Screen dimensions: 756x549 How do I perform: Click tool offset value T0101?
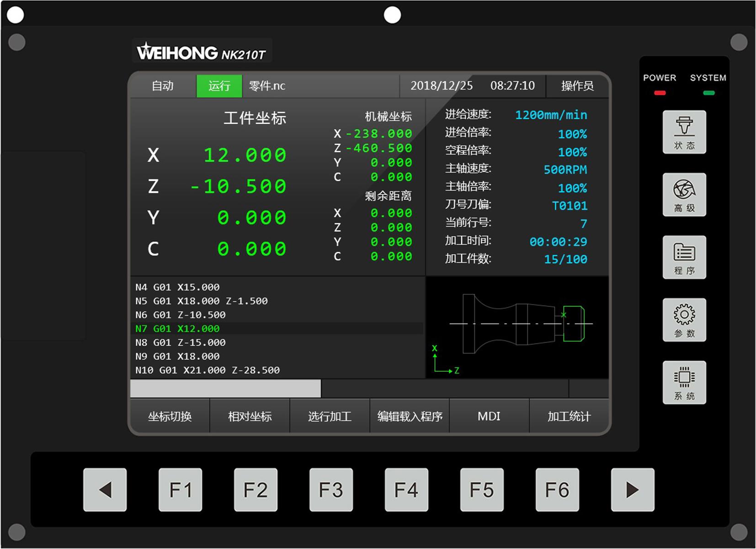pyautogui.click(x=570, y=206)
